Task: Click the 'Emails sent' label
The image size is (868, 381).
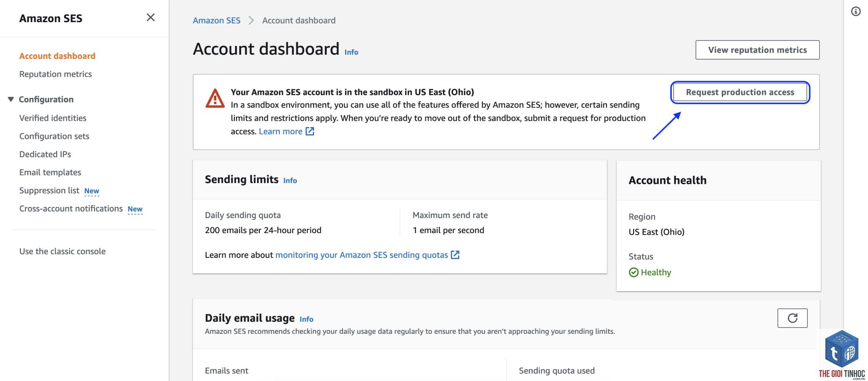Action: [226, 371]
